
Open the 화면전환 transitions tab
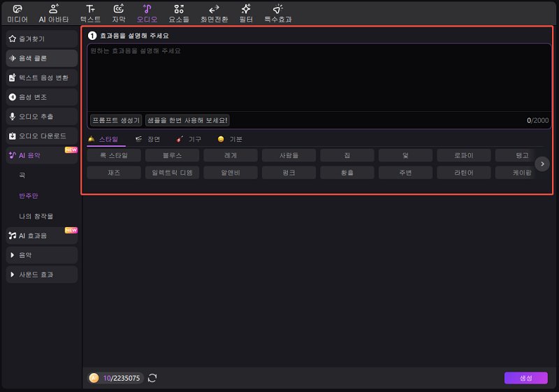tap(214, 13)
